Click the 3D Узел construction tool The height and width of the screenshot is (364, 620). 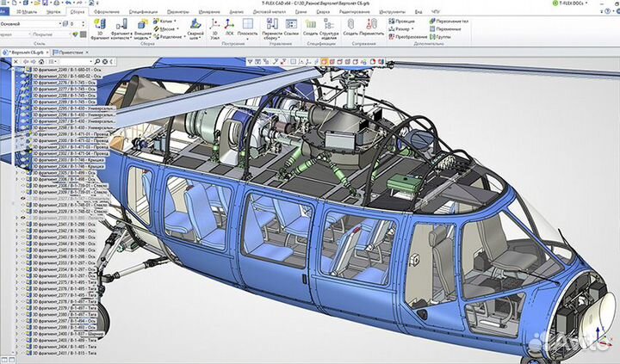[214, 28]
